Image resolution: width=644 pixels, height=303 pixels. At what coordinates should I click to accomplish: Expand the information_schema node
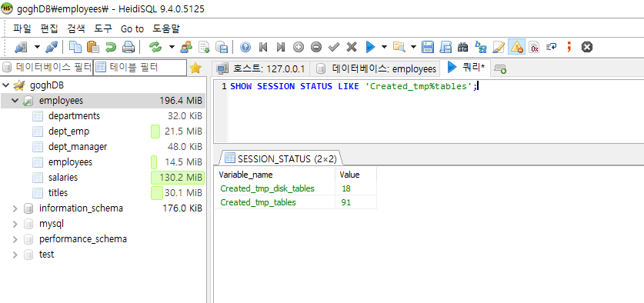[x=15, y=208]
